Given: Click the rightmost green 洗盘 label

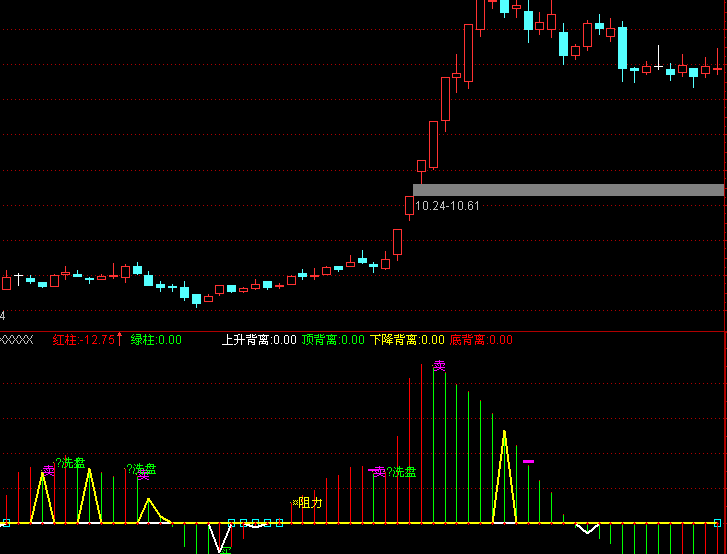Looking at the screenshot, I should (x=402, y=472).
